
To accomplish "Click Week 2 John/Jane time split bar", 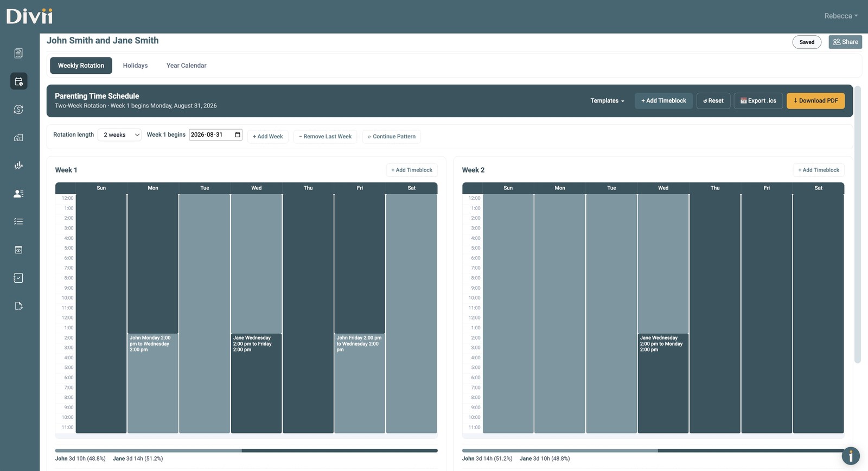I will click(653, 450).
